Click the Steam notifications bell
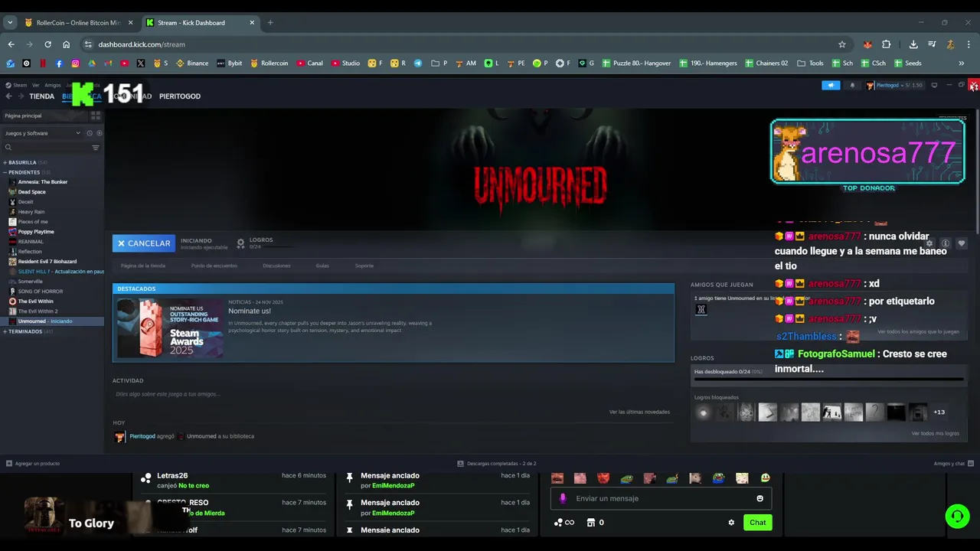The image size is (980, 551). (x=852, y=85)
